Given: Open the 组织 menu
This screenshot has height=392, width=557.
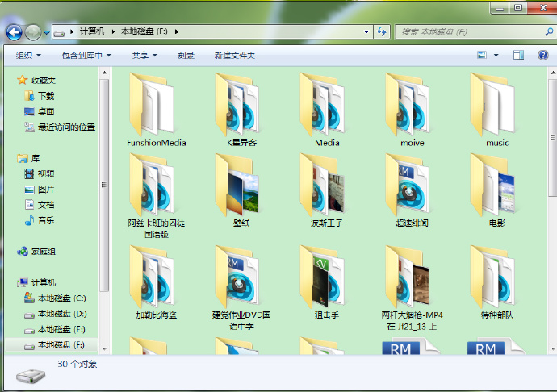Looking at the screenshot, I should pos(28,56).
